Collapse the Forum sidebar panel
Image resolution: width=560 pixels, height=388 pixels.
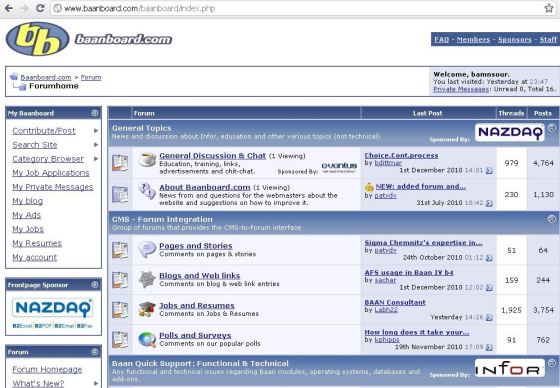[x=95, y=352]
